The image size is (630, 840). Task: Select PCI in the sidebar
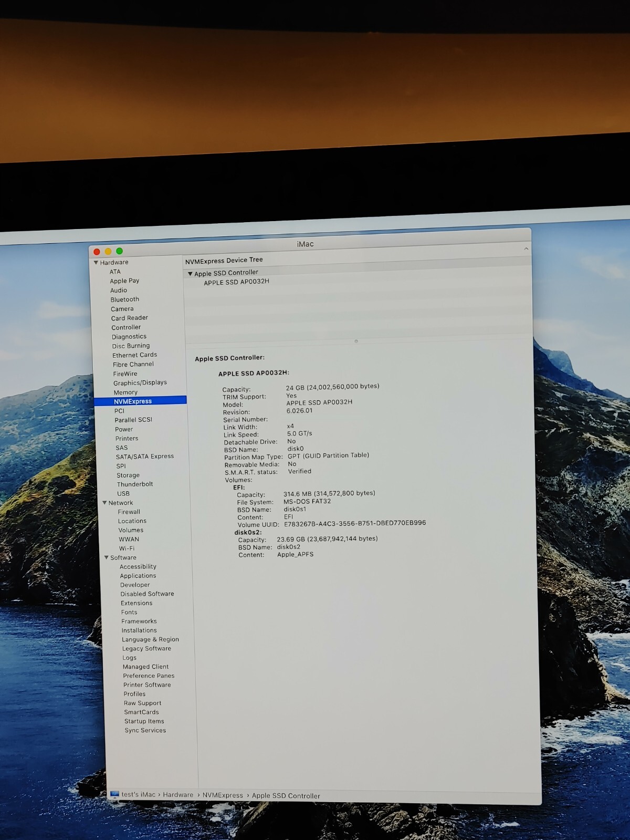(x=120, y=411)
